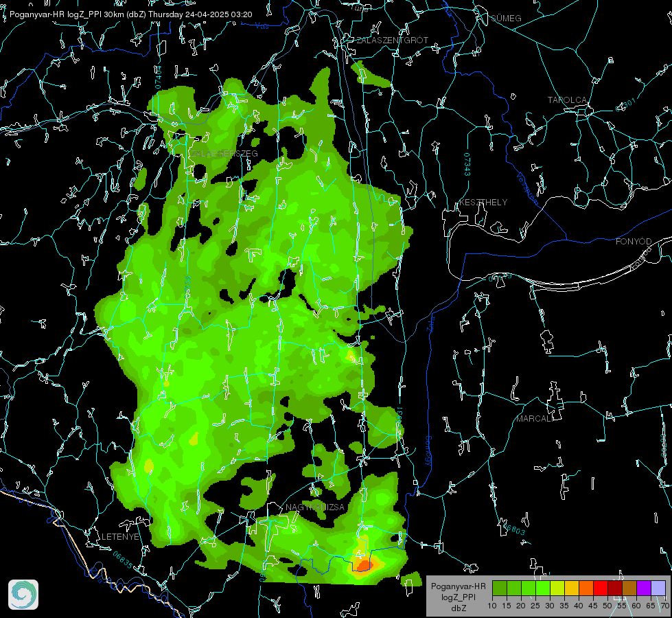This screenshot has height=618, width=672.
Task: Click the orange storm core near bottom
Action: [x=363, y=565]
